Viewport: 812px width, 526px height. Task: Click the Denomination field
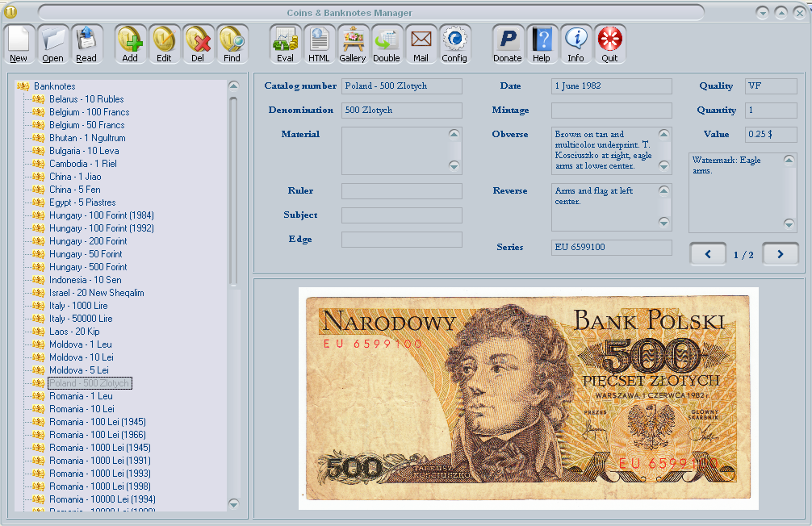tap(402, 111)
